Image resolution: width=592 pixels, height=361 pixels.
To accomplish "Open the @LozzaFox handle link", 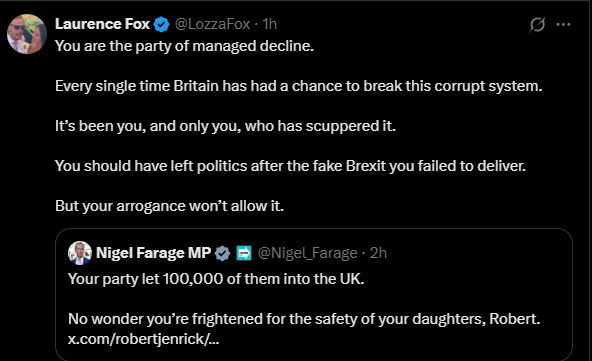I will click(212, 24).
